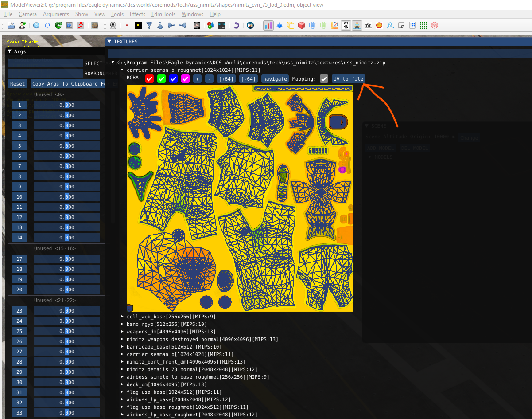Click the purple undo arrow icon
The height and width of the screenshot is (419, 532).
[x=237, y=25]
